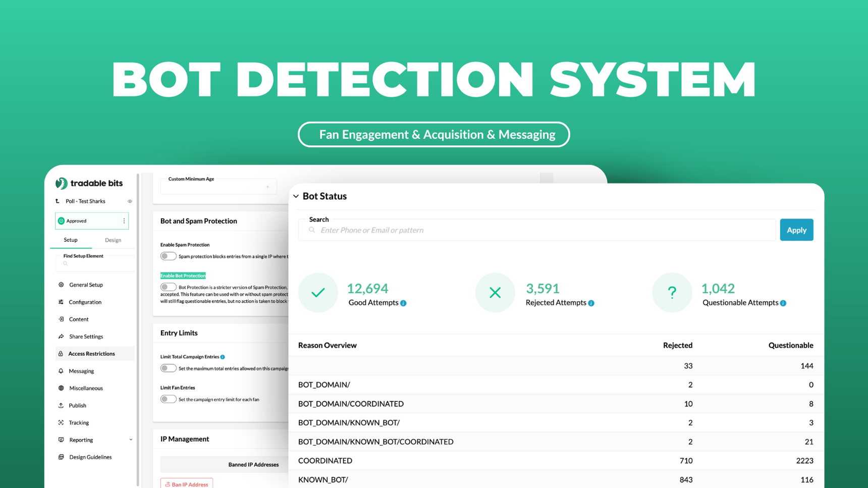Viewport: 868px width, 488px height.
Task: Click the Banned IP Addresses header
Action: [x=253, y=465]
